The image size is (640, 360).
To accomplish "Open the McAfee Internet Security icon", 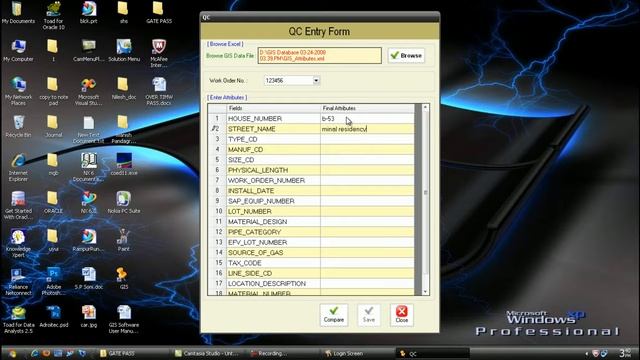I will [159, 53].
